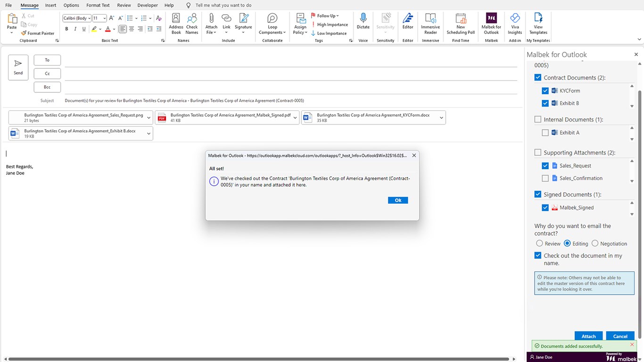Open dropdown for KYCForm.docx attachment
644x362 pixels.
[441, 117]
